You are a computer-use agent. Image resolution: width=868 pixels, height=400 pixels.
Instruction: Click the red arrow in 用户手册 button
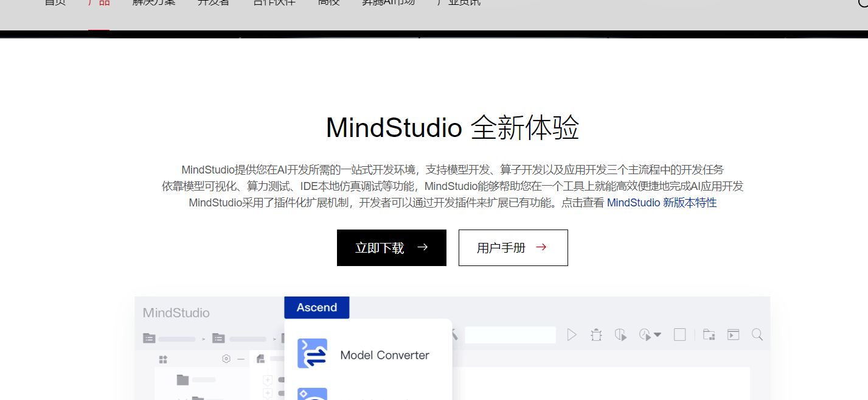541,247
